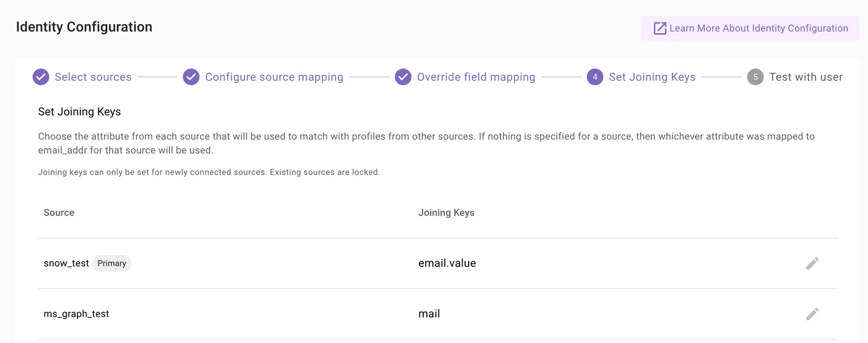Viewport: 868px width, 343px height.
Task: Click the Identity Configuration page title
Action: [x=84, y=27]
